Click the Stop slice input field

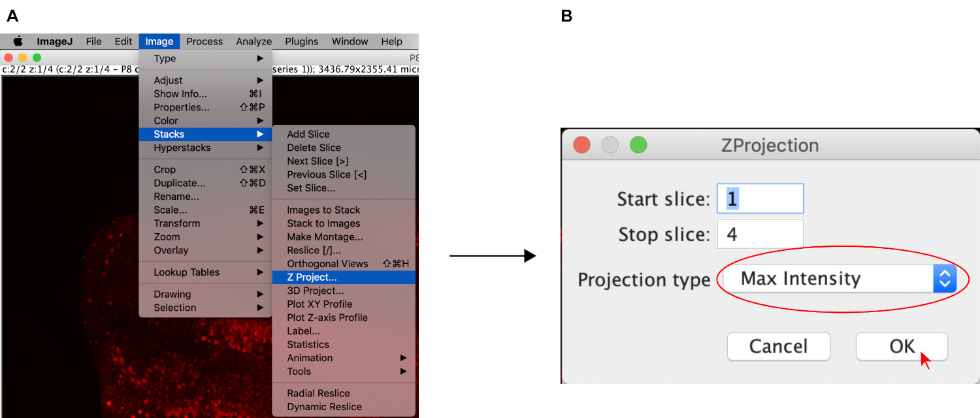(760, 234)
